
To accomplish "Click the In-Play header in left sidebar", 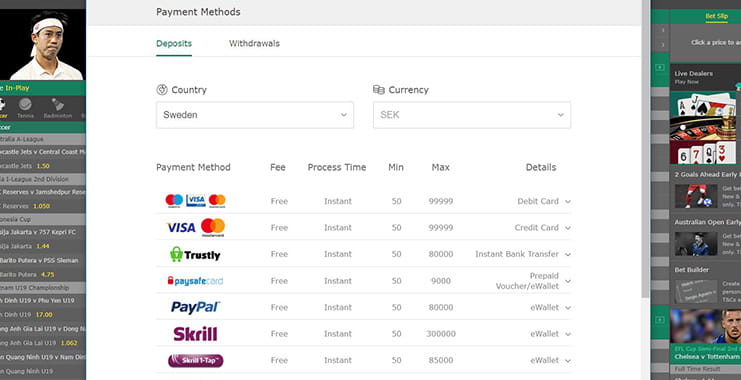I will pyautogui.click(x=17, y=88).
